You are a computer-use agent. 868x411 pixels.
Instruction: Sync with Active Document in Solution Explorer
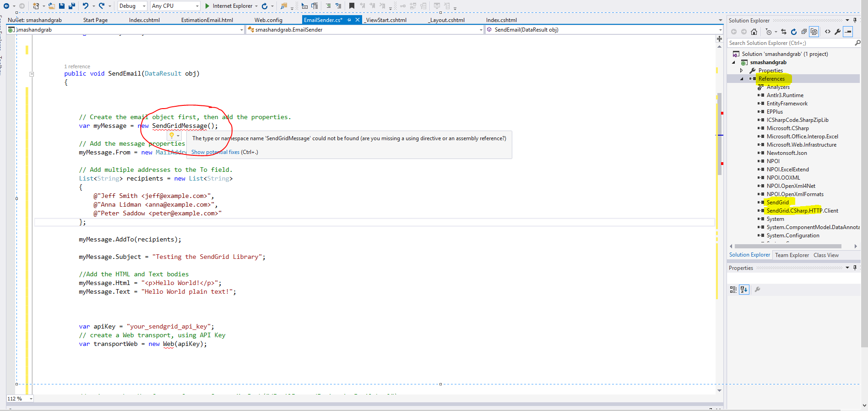tap(784, 32)
